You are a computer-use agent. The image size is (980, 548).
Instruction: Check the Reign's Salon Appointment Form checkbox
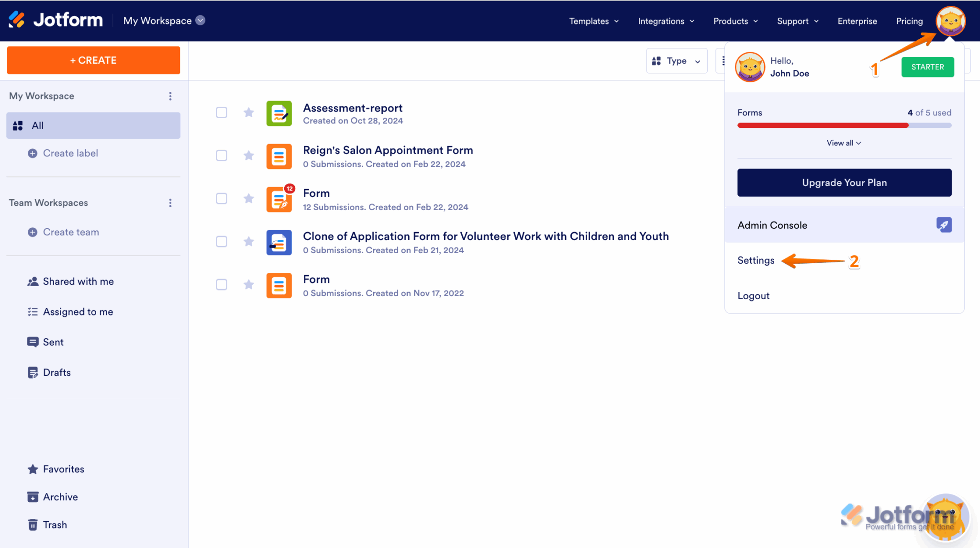coord(222,156)
